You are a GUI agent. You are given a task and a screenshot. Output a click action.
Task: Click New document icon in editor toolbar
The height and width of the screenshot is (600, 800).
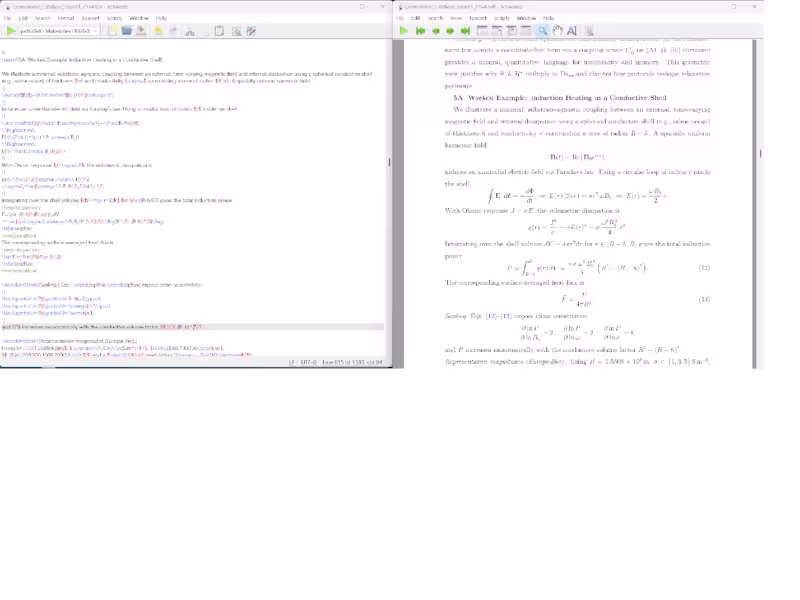point(112,31)
